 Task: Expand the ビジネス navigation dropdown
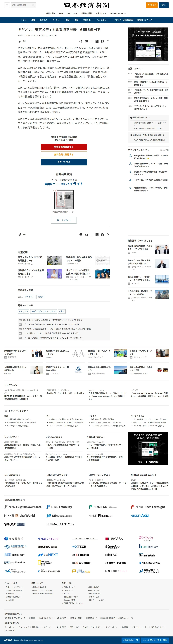pos(44,20)
